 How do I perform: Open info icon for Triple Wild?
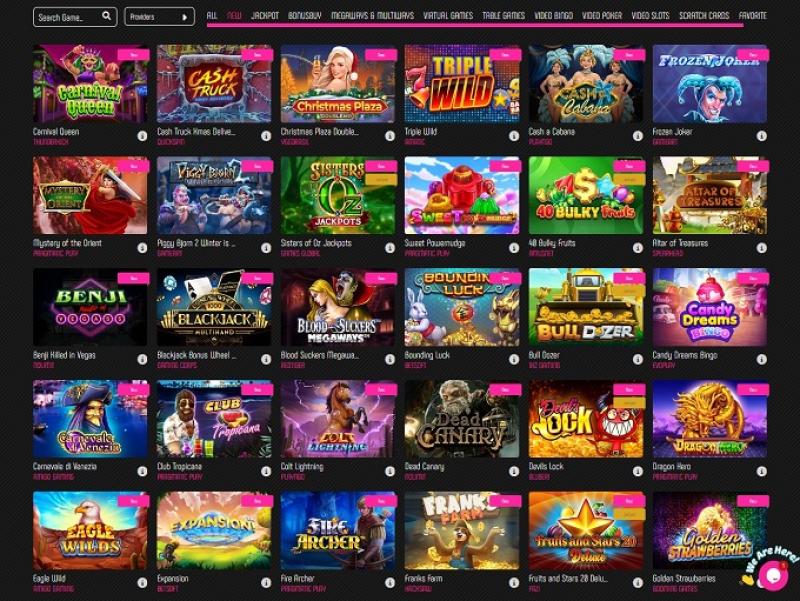pyautogui.click(x=514, y=136)
